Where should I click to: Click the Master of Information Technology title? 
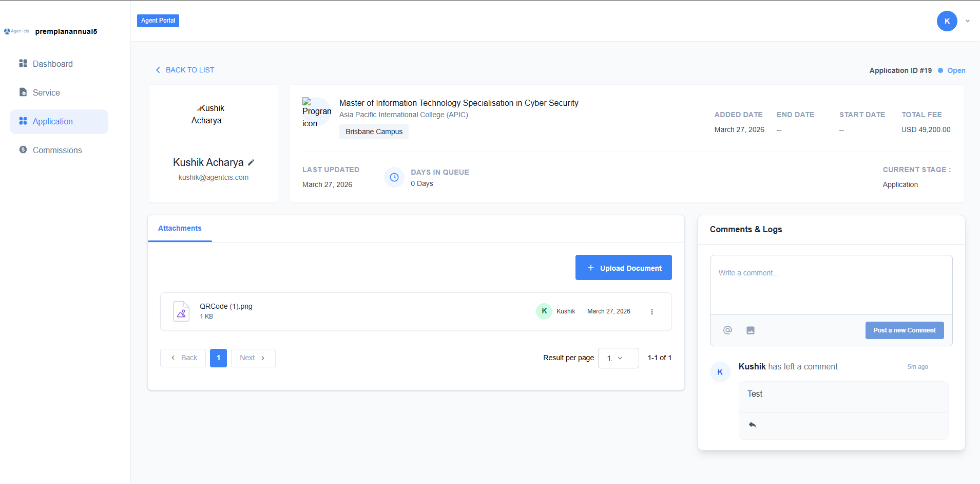tap(459, 103)
